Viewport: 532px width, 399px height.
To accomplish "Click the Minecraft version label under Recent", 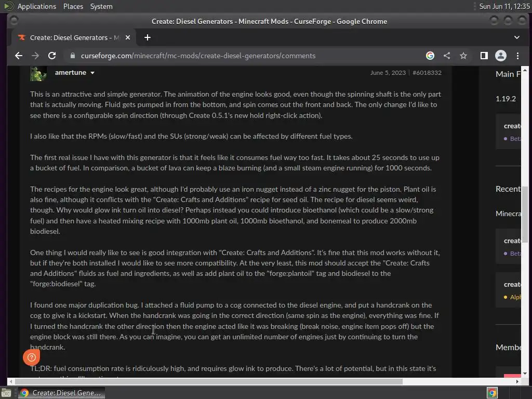I will coord(508,214).
